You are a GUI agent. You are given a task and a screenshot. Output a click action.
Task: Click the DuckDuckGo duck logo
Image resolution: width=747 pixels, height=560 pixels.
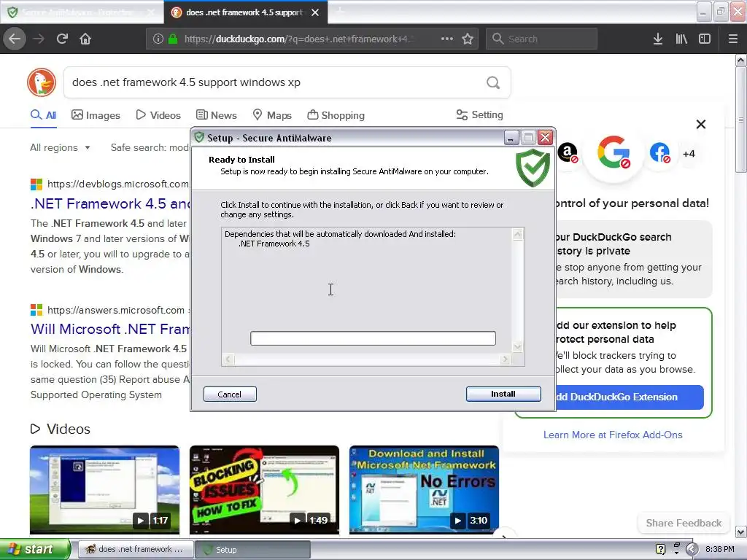coord(42,82)
